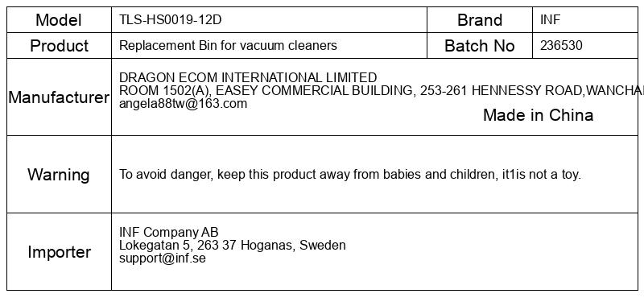
Task: Click the word Sweden in importer address
Action: coord(323,246)
